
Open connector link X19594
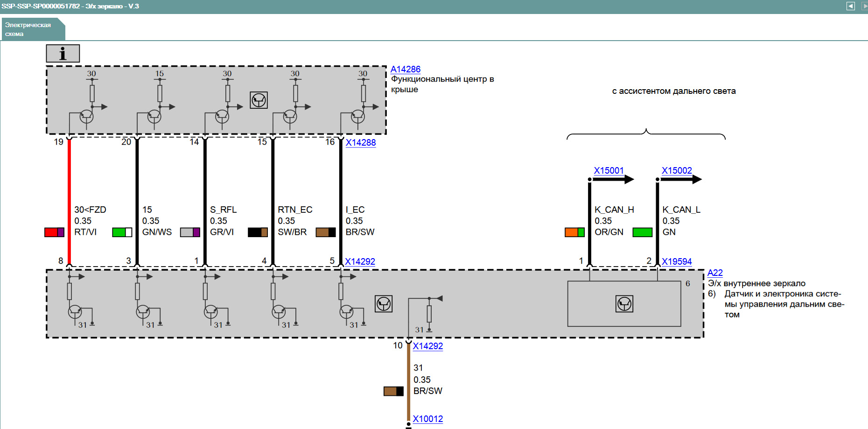pyautogui.click(x=677, y=261)
